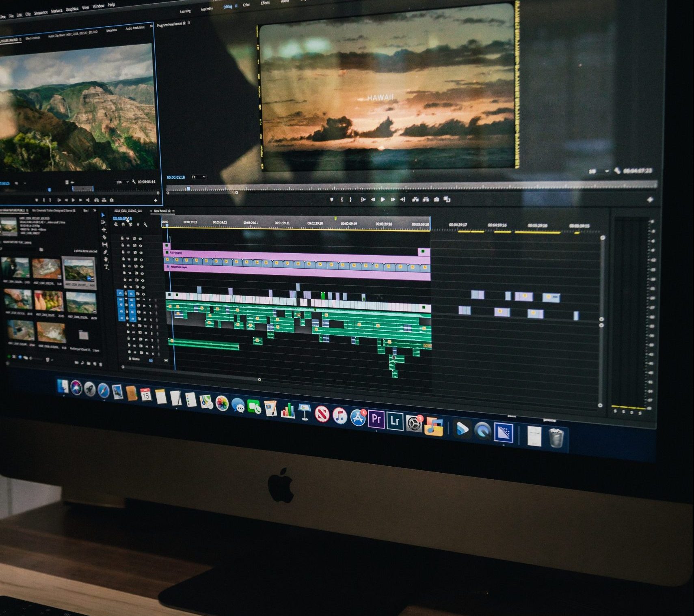694x616 pixels.
Task: Toggle lock on V9 track
Action: [x=122, y=238]
